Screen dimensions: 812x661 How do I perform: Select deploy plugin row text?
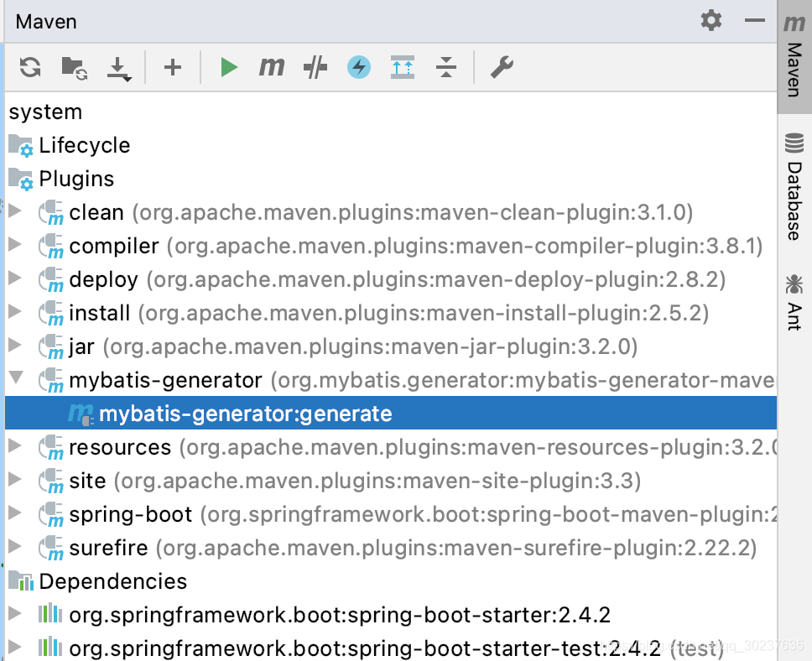(x=398, y=279)
